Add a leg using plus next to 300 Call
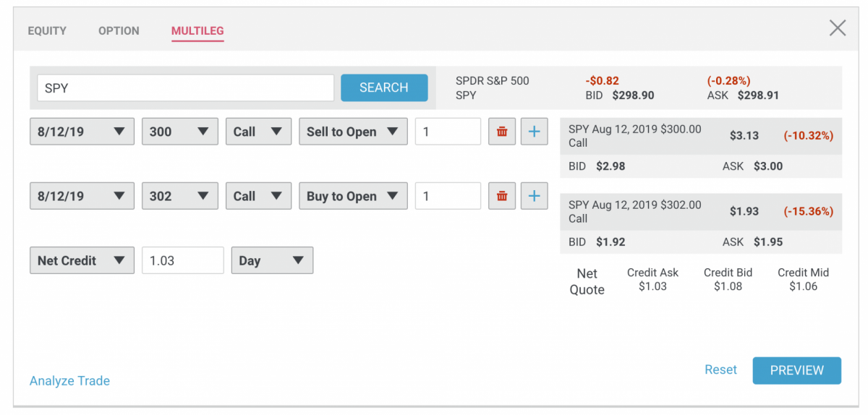868x415 pixels. click(x=534, y=132)
